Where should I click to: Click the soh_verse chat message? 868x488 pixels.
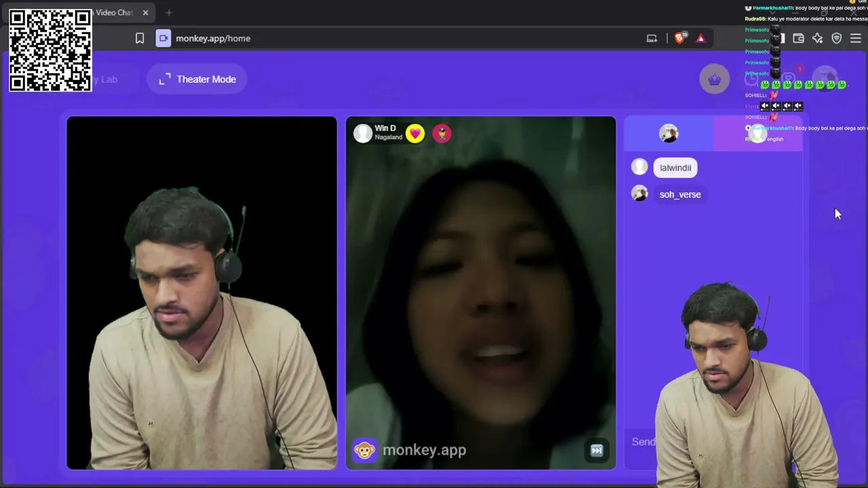(680, 195)
